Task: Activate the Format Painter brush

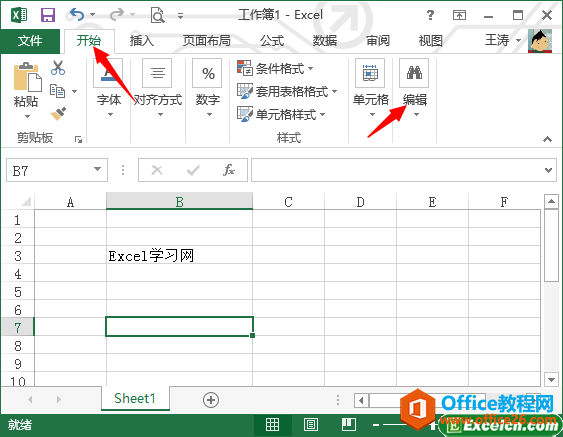Action: point(58,113)
